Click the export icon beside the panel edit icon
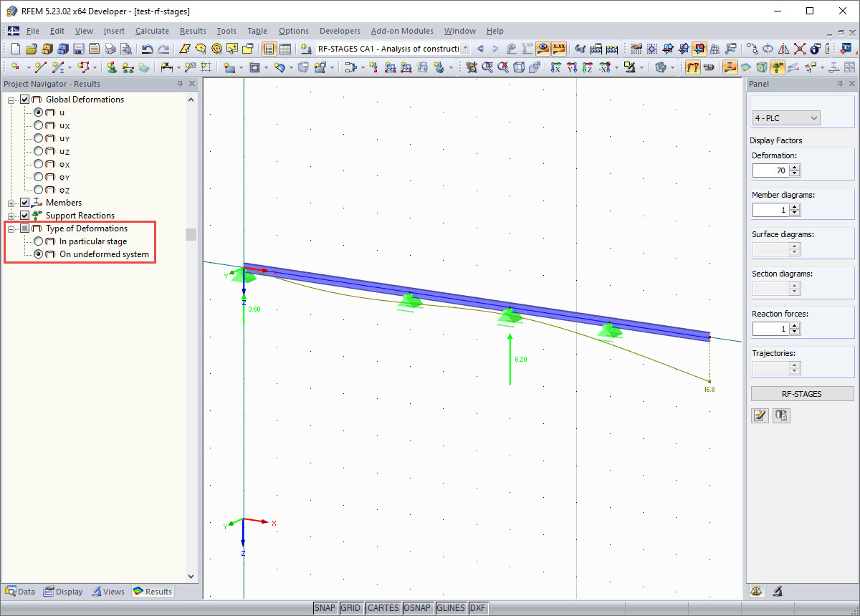 point(781,415)
